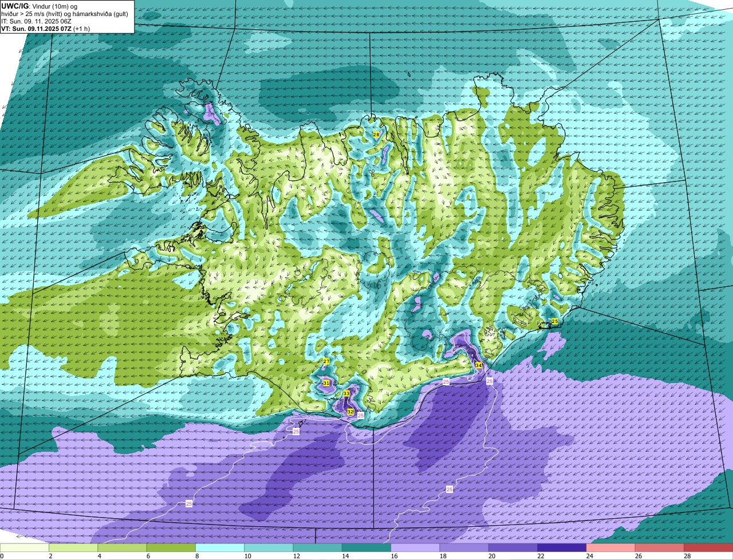
Task: Click legend scale number 28
Action: point(687,556)
